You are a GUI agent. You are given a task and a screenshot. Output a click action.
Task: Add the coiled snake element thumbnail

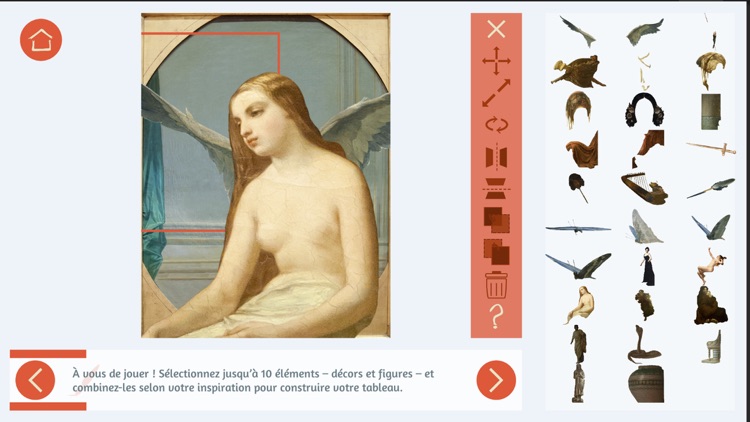coord(643,344)
